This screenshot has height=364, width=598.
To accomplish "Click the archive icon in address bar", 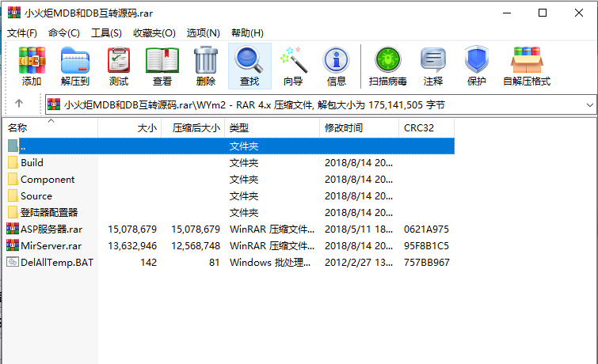I will tap(54, 104).
